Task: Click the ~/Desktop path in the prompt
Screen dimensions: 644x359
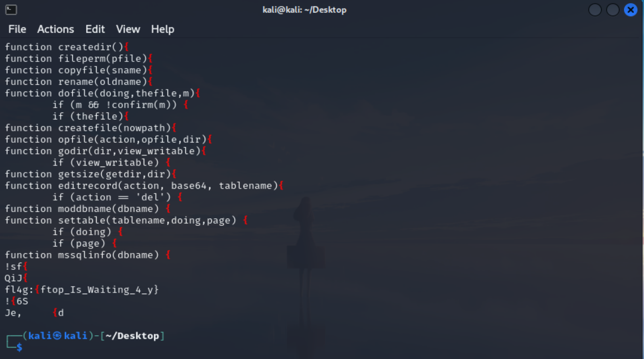Action: pos(132,336)
